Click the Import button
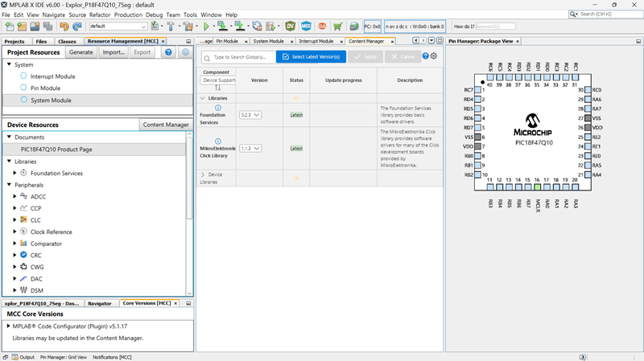644x361 pixels. [114, 52]
